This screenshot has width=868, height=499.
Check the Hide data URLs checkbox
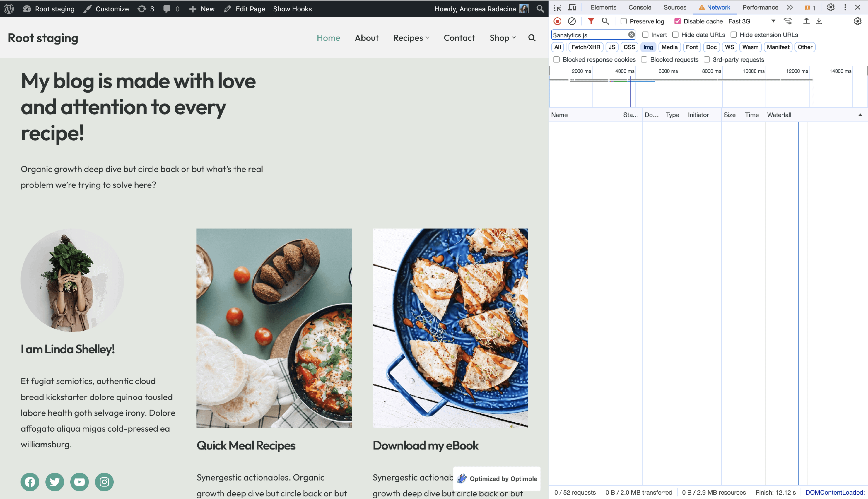click(x=675, y=35)
